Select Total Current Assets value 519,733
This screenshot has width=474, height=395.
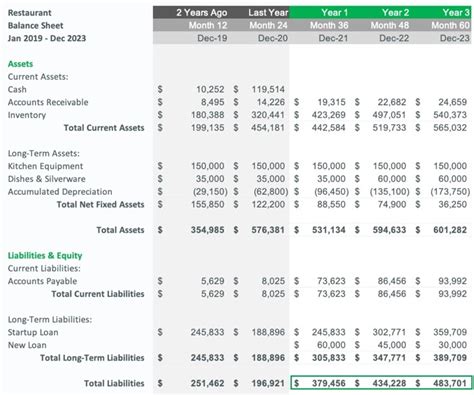click(389, 128)
